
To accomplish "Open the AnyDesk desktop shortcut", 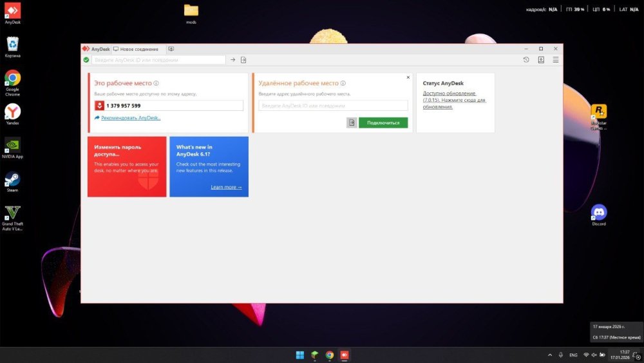I will point(12,13).
